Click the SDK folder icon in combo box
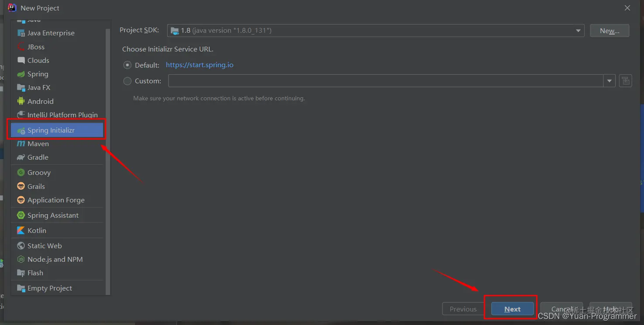The width and height of the screenshot is (644, 325). pyautogui.click(x=175, y=31)
